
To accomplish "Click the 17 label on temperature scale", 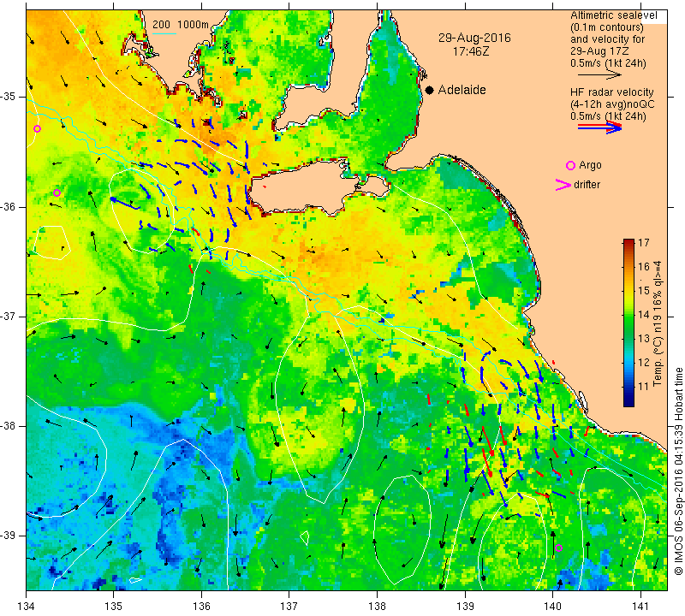I will [x=644, y=243].
